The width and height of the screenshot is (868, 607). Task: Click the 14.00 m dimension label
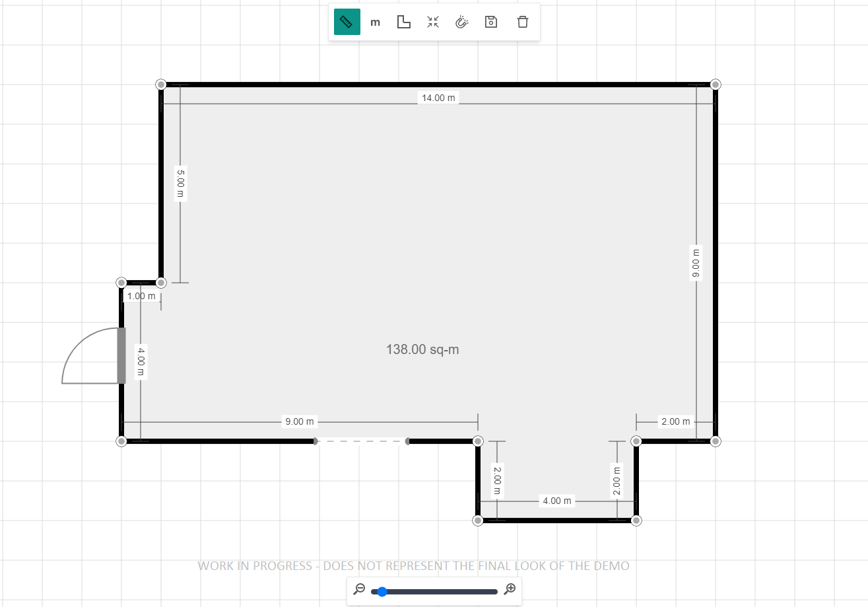click(438, 98)
